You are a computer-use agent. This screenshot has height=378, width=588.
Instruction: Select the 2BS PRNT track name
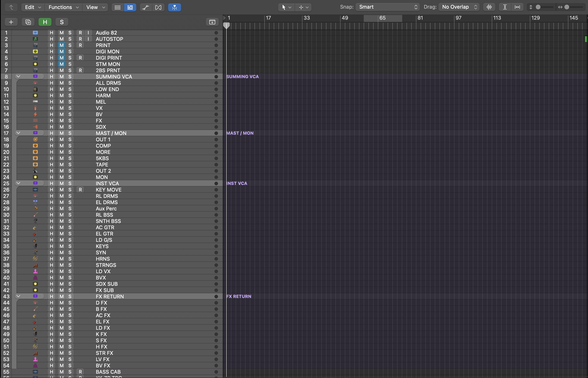point(108,70)
